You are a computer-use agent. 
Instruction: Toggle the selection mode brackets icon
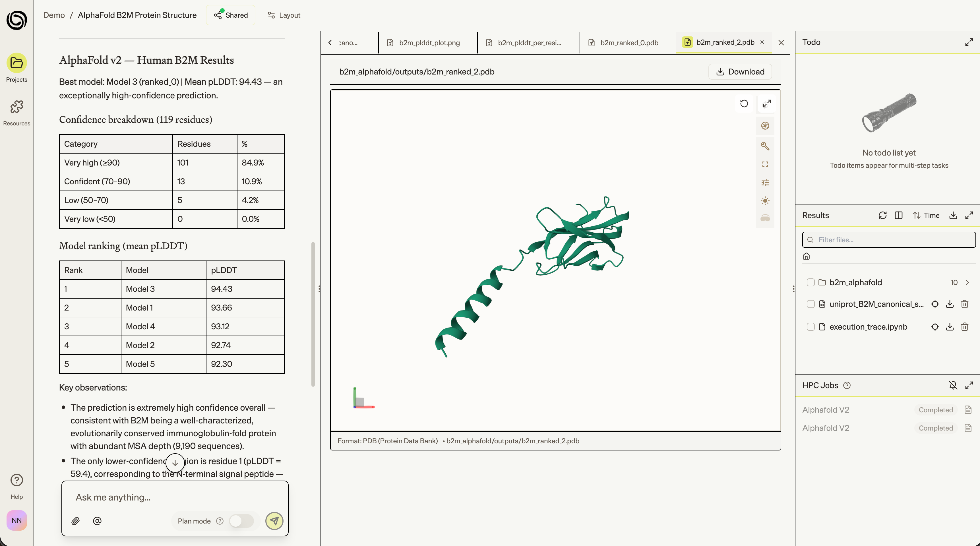click(765, 164)
